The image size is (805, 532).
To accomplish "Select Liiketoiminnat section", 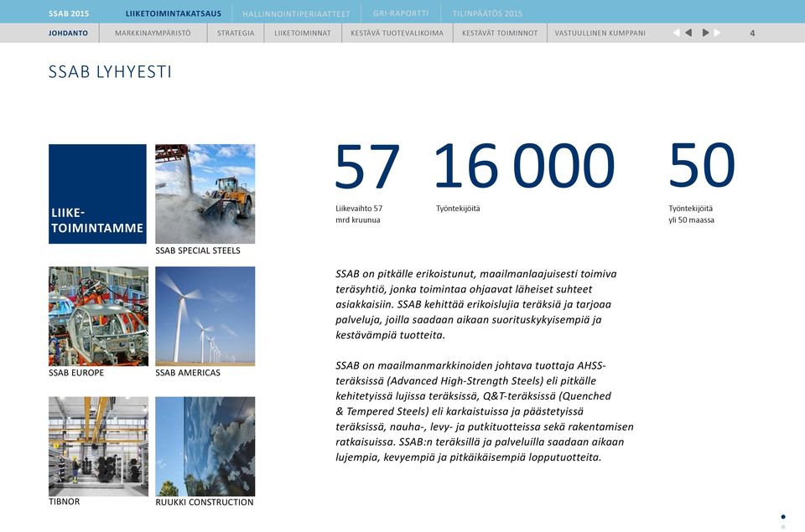I will [x=303, y=33].
